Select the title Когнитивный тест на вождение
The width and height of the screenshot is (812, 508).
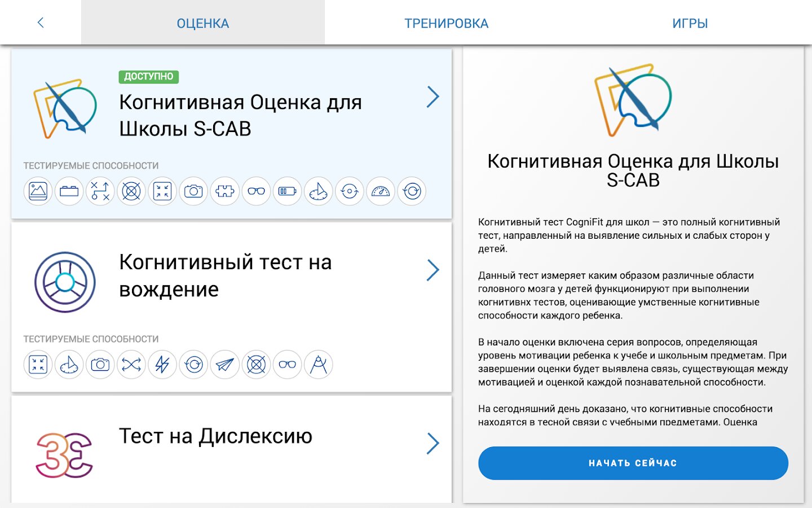pos(226,276)
